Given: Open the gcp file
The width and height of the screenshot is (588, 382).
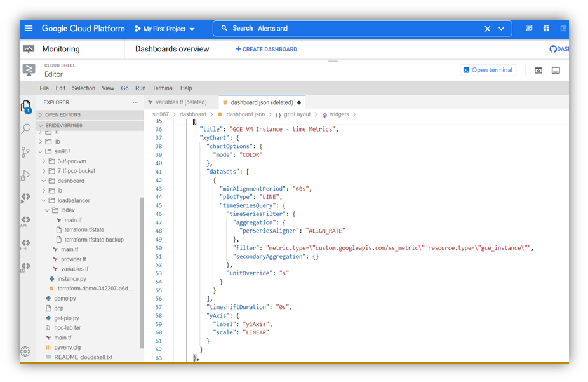Looking at the screenshot, I should pos(59,308).
